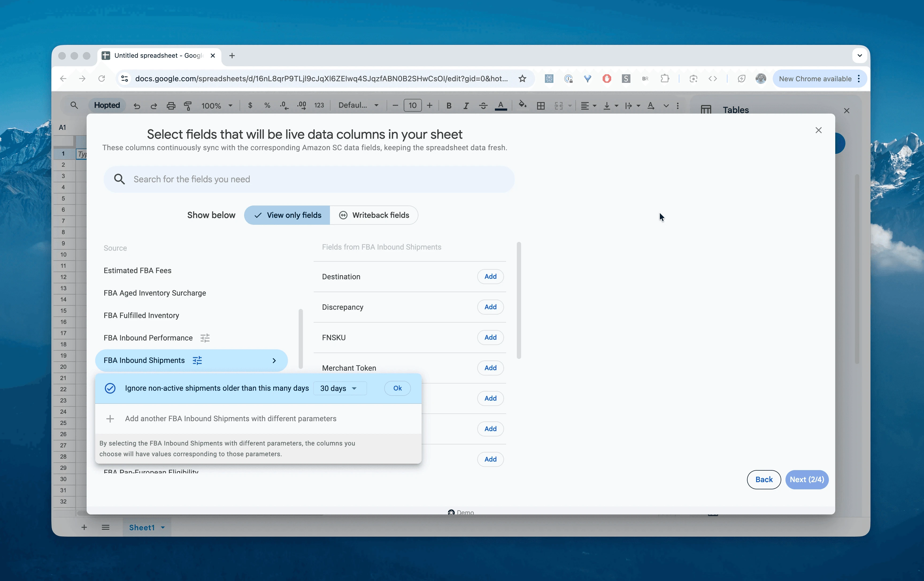
Task: Open the borders tool
Action: pos(541,106)
